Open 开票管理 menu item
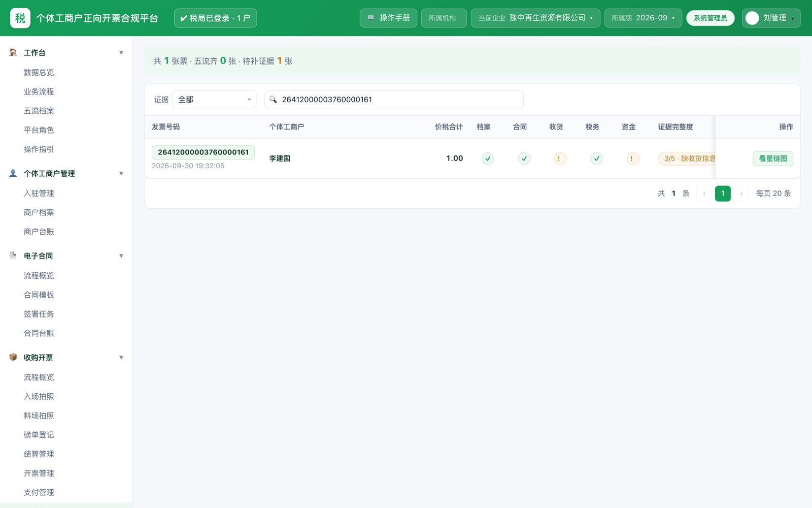Viewport: 812px width, 508px height. (39, 473)
